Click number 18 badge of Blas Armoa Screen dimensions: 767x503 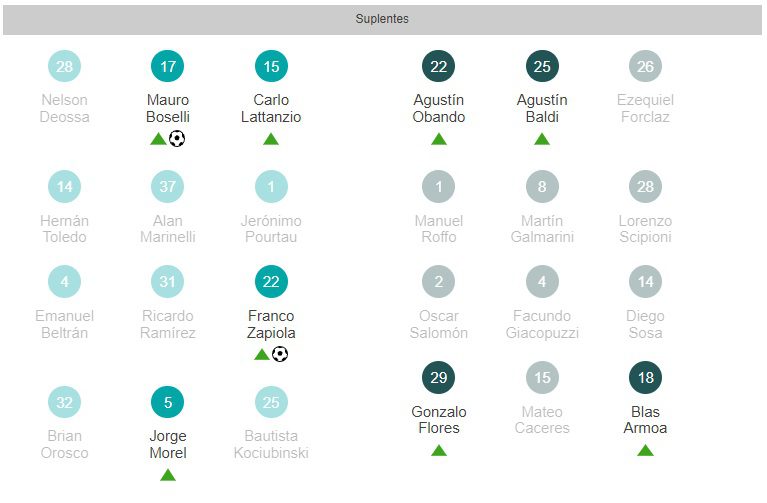coord(646,378)
